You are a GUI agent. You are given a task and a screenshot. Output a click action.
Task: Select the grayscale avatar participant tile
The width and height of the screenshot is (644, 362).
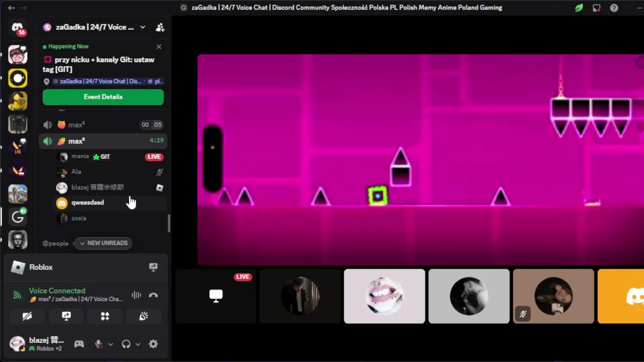(469, 296)
